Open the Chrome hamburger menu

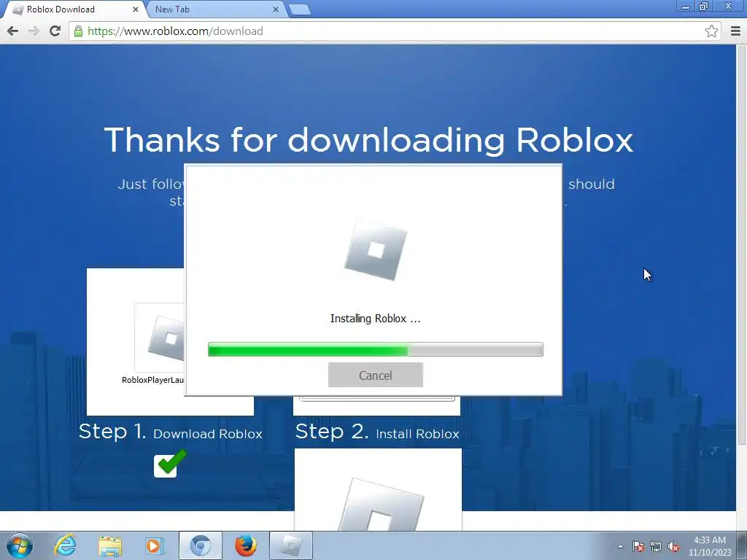(x=735, y=31)
